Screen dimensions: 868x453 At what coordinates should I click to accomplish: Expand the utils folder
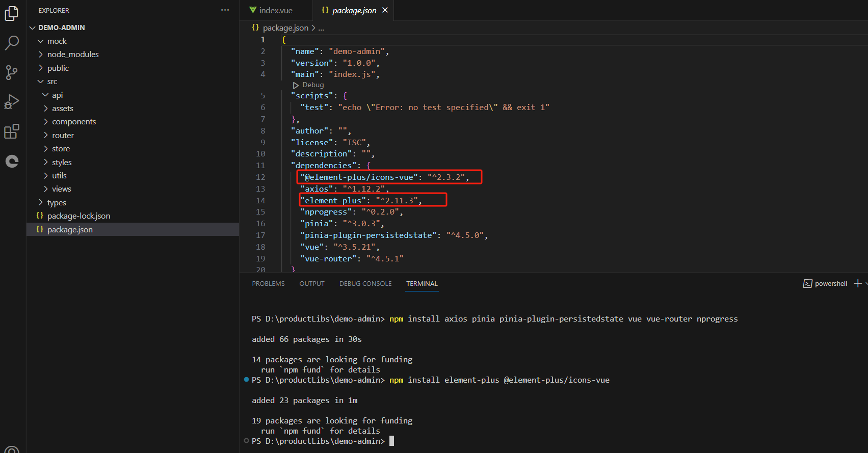click(45, 175)
